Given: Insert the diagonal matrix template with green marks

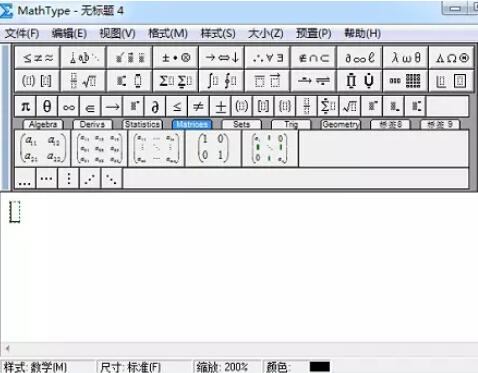Looking at the screenshot, I should [x=270, y=148].
